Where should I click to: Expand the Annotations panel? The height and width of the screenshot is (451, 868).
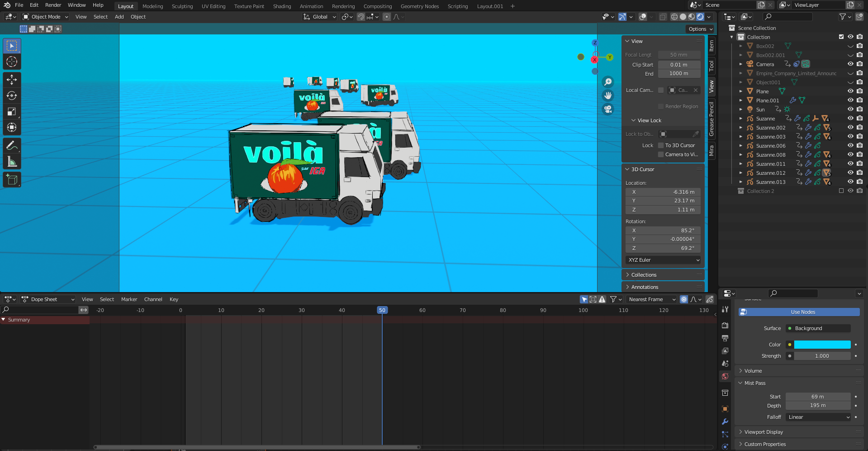coord(663,287)
